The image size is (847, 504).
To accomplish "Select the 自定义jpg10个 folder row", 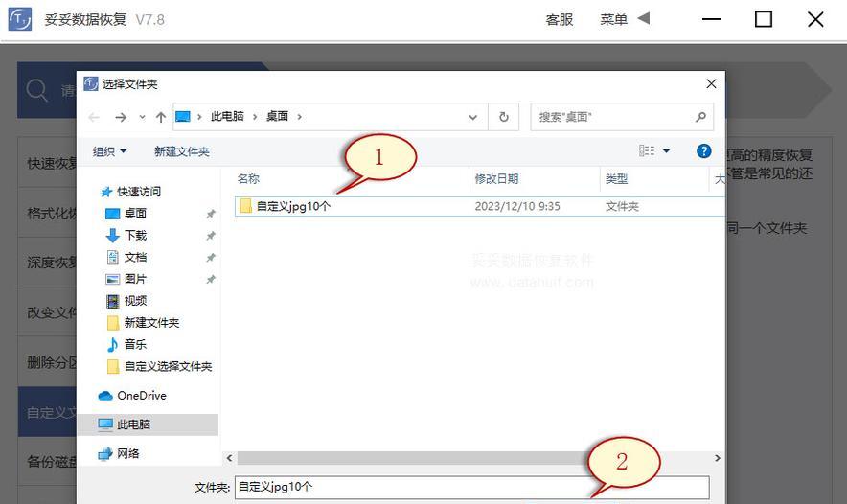I will coord(480,206).
